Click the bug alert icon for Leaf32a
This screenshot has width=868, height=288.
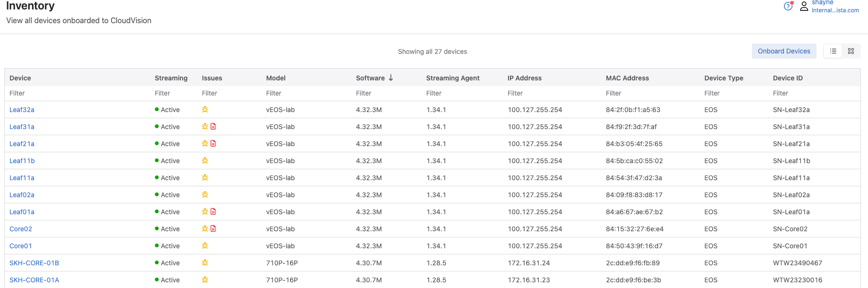(205, 110)
